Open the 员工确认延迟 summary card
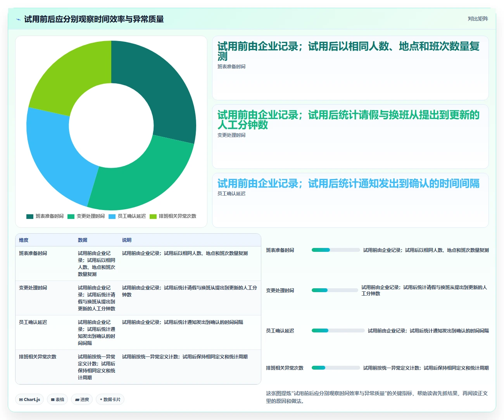 pos(350,200)
